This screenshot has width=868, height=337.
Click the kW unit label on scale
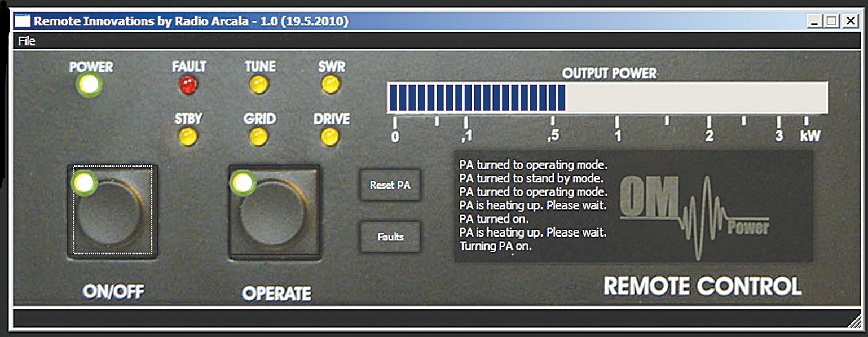(x=810, y=136)
